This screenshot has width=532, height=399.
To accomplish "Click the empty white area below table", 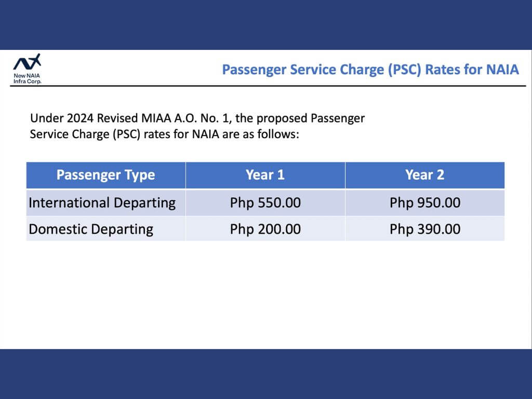I will tap(266, 295).
